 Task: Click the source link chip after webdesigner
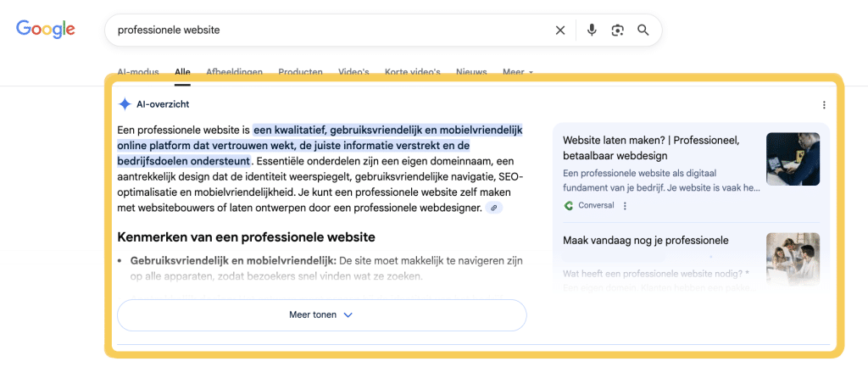point(494,208)
